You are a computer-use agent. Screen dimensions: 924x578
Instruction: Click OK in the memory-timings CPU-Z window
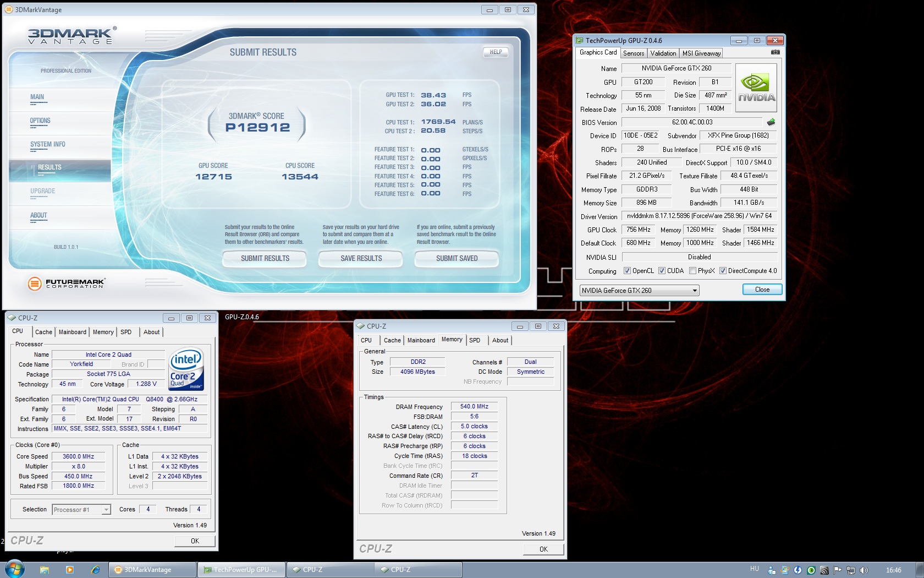coord(543,549)
